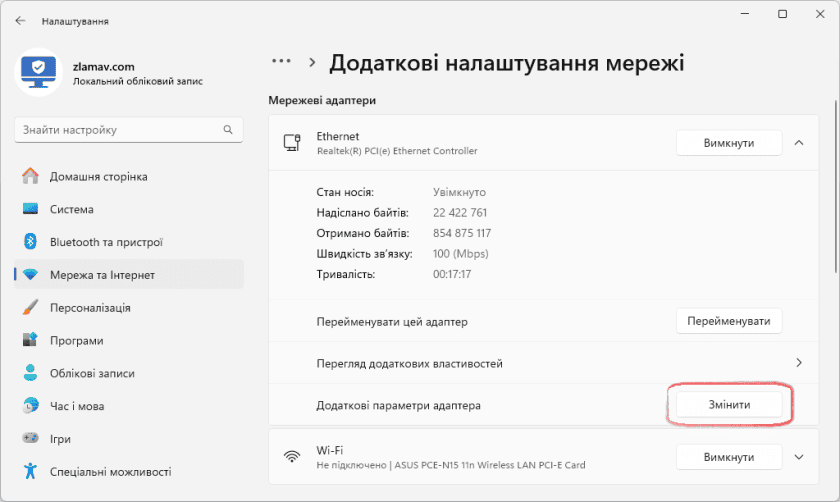The height and width of the screenshot is (502, 840).
Task: Click the Увімкнуто media state value
Action: 459,192
